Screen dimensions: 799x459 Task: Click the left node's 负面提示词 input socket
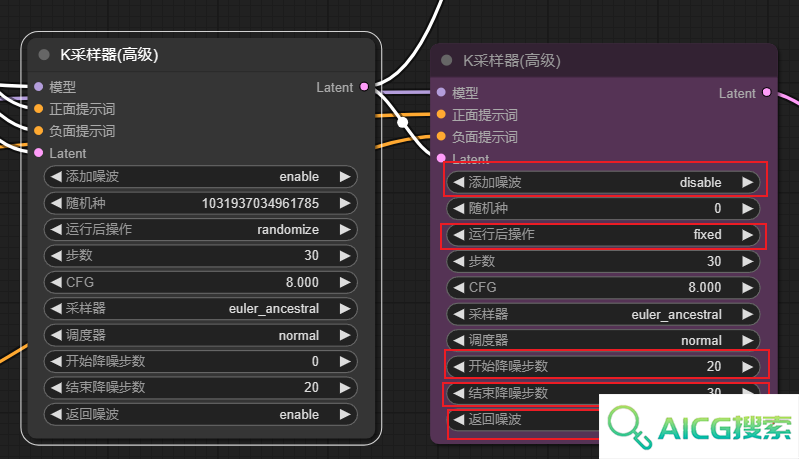[x=38, y=131]
